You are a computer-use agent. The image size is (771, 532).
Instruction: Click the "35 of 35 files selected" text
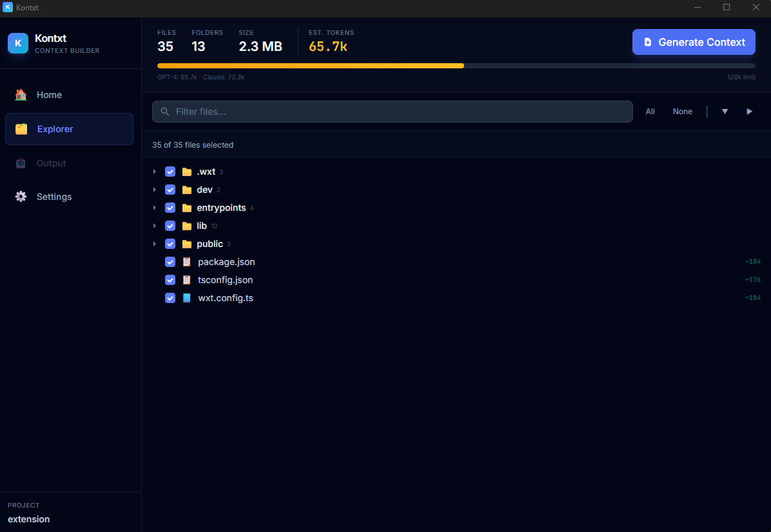[x=193, y=145]
